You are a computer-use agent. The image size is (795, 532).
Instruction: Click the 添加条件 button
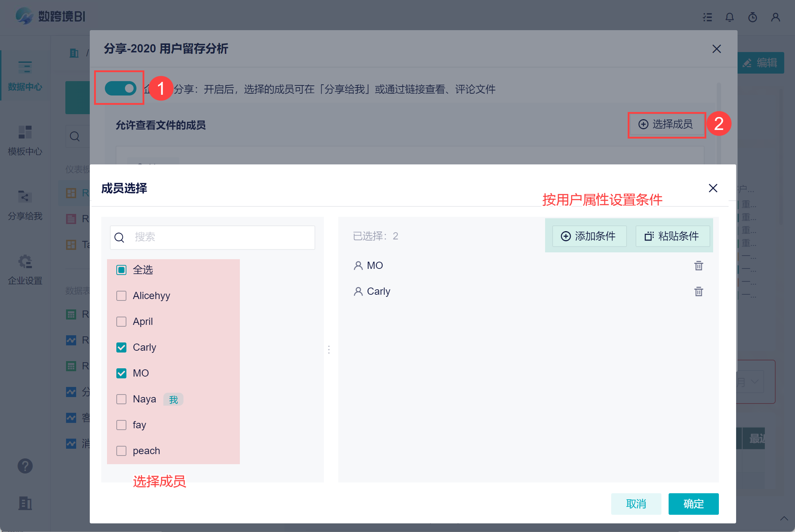pyautogui.click(x=589, y=236)
